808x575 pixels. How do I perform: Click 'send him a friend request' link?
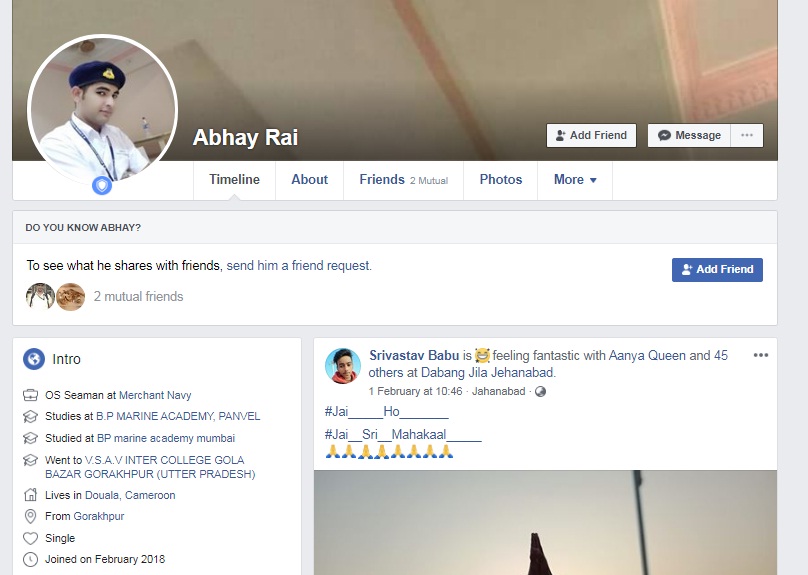pos(299,266)
